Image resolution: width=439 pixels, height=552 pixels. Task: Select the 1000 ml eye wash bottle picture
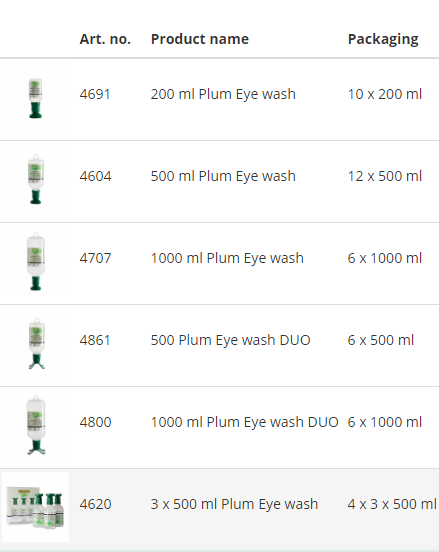pyautogui.click(x=36, y=262)
